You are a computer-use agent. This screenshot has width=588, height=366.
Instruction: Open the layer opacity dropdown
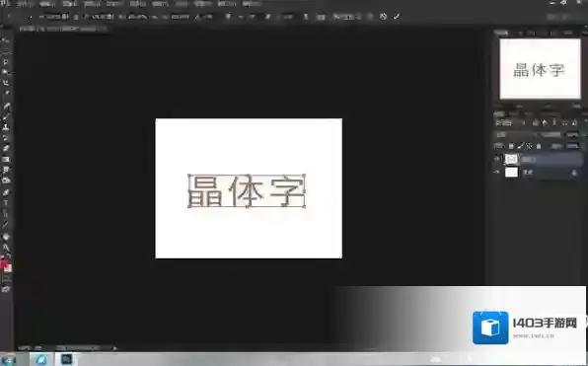(572, 134)
